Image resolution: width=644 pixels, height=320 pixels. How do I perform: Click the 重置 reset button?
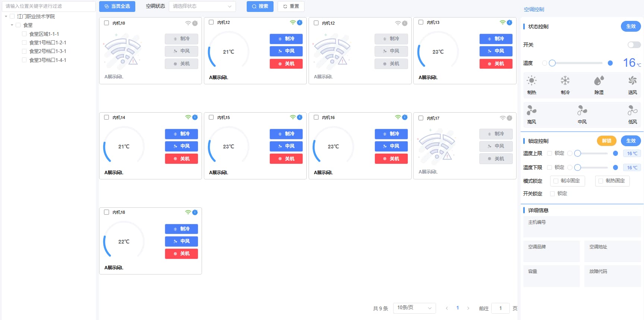[291, 6]
